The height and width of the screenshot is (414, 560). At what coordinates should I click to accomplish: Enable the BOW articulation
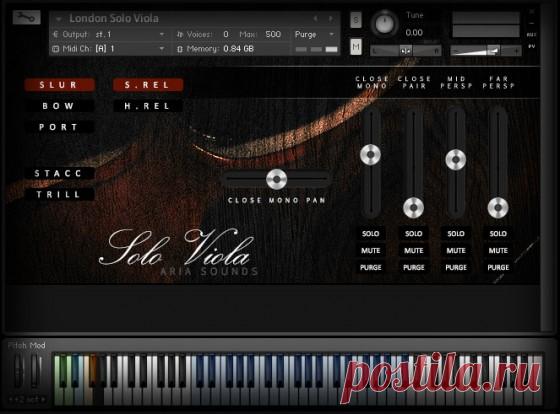coord(59,106)
